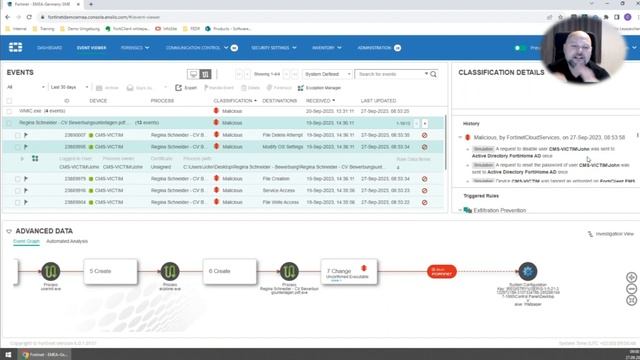Switch to the Automated Analysis tab

(67, 241)
